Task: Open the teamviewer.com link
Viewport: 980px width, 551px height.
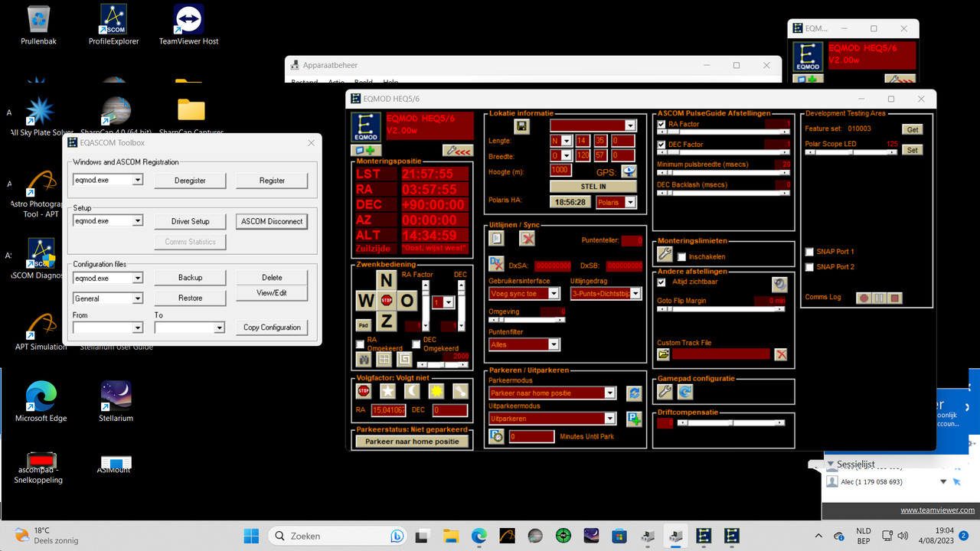Action: (937, 510)
